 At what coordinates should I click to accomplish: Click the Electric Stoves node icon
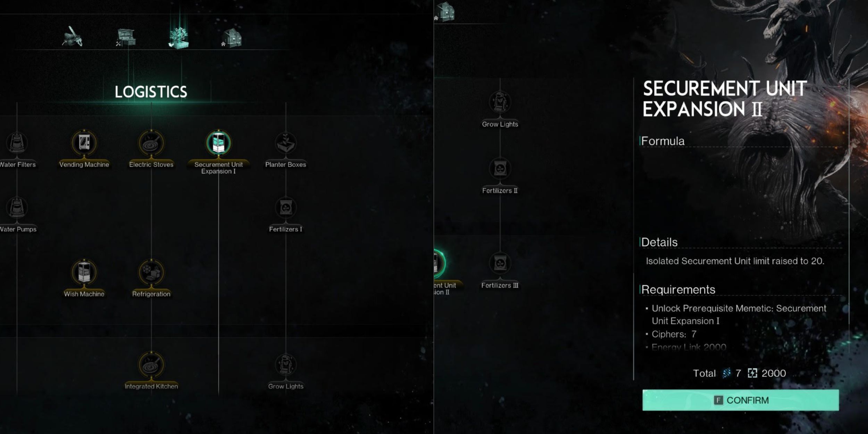click(151, 143)
